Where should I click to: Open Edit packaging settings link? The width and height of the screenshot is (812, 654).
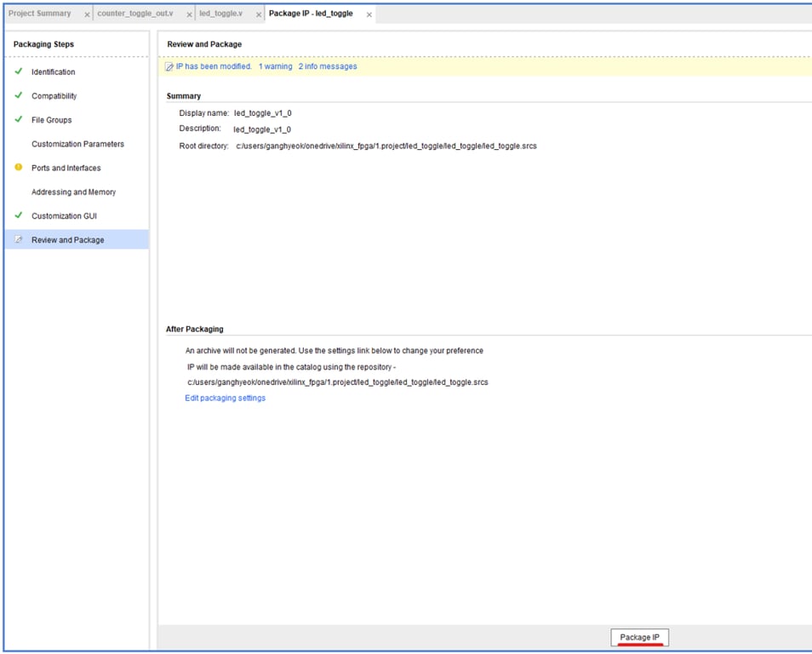click(x=226, y=398)
